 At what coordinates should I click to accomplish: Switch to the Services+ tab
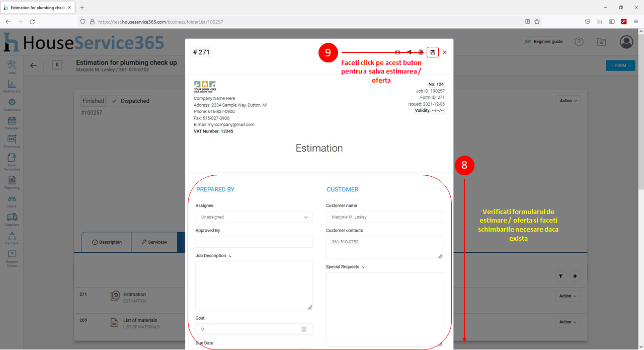click(x=154, y=242)
